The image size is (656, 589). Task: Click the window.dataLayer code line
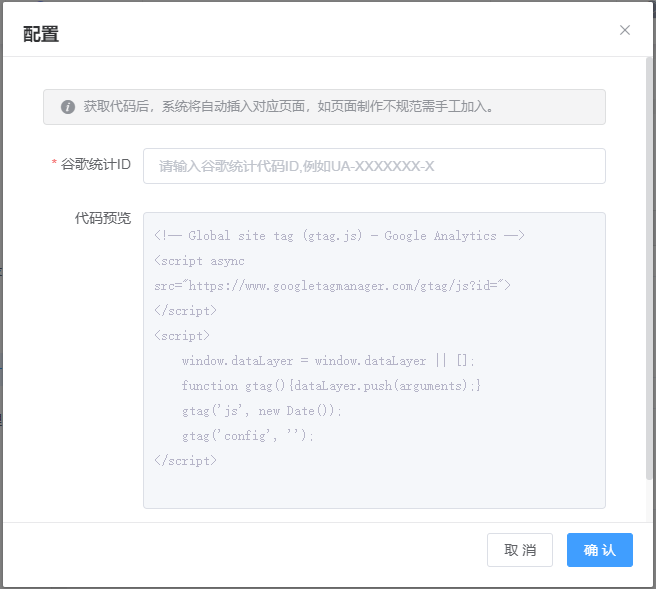coord(328,361)
